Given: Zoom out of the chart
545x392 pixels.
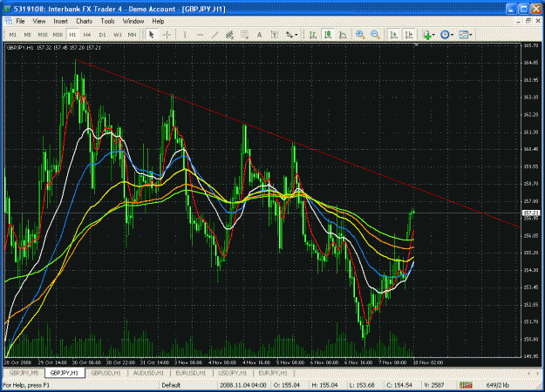Looking at the screenshot, I should tap(375, 35).
